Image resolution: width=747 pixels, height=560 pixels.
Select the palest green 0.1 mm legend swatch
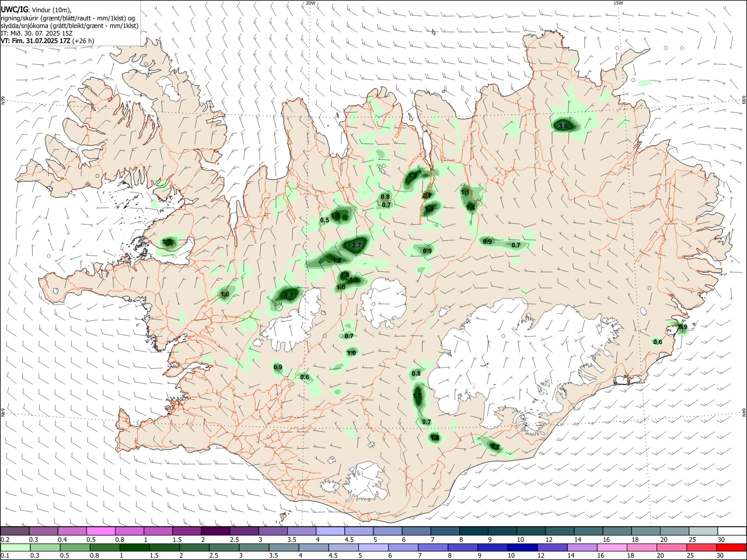15,547
